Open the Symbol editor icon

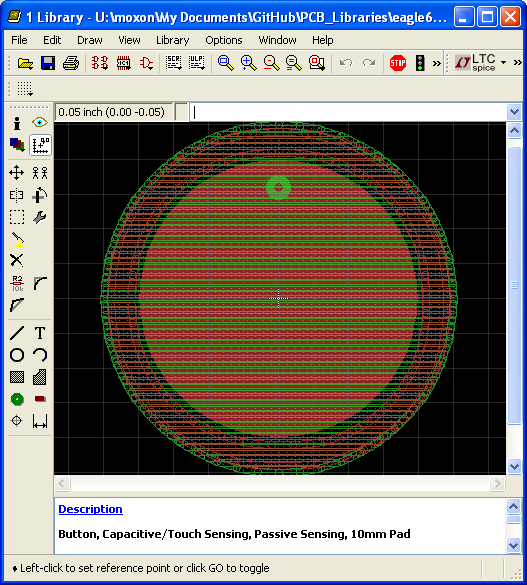pyautogui.click(x=146, y=63)
